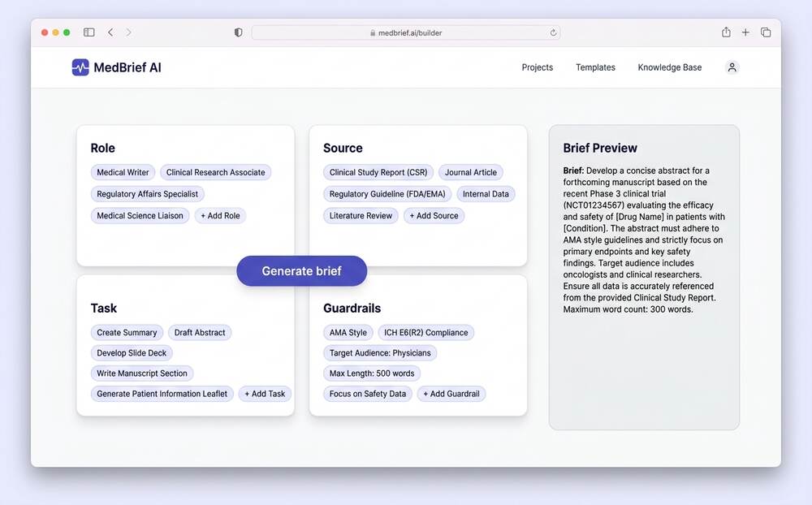812x505 pixels.
Task: Click the Brief Preview heading
Action: pyautogui.click(x=600, y=148)
